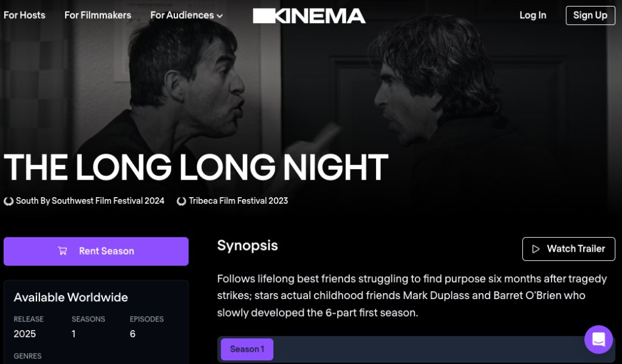Click the Log In link
This screenshot has height=364, width=622.
(x=533, y=15)
